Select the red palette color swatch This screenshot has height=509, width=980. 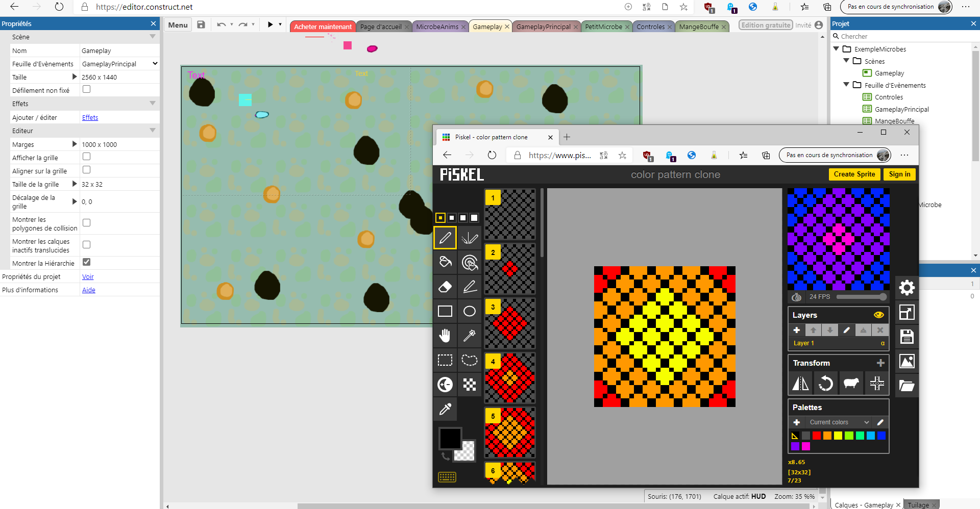817,436
